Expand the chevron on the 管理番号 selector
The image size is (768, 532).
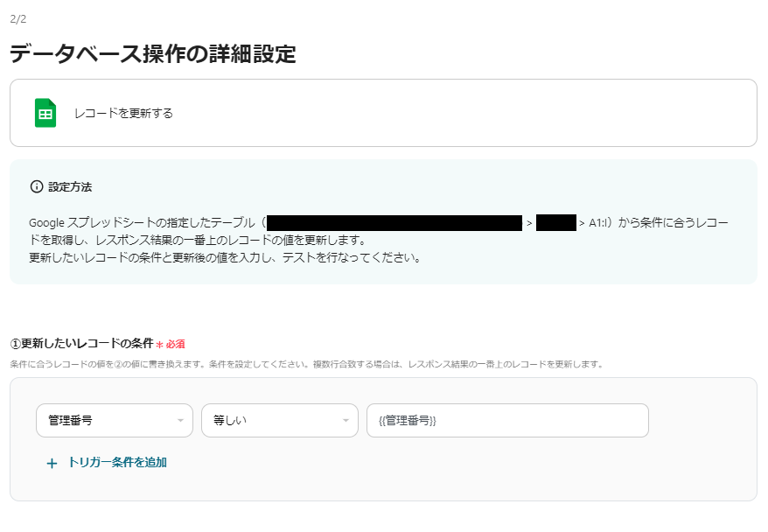click(x=182, y=420)
